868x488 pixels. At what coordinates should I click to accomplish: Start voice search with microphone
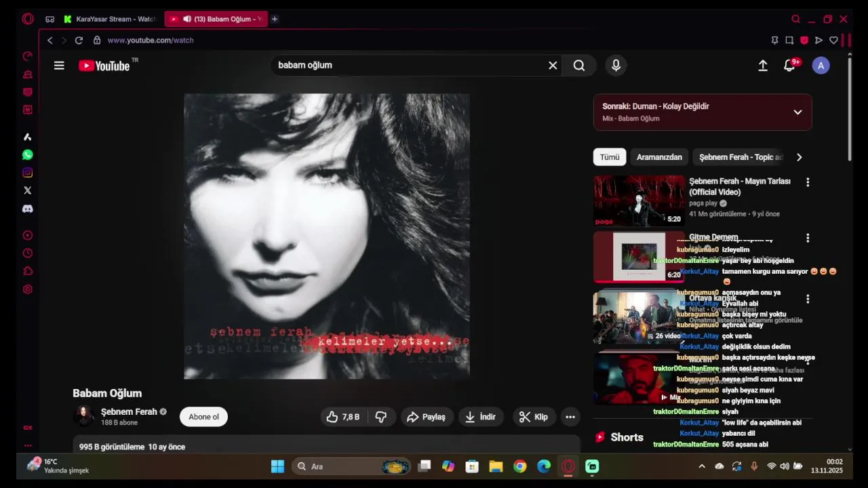point(616,66)
